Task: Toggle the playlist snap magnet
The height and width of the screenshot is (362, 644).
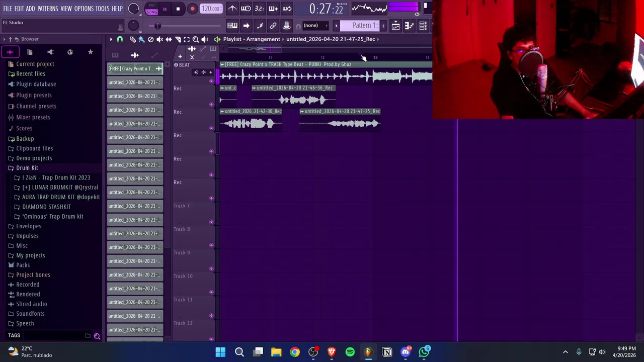Action: click(120, 39)
